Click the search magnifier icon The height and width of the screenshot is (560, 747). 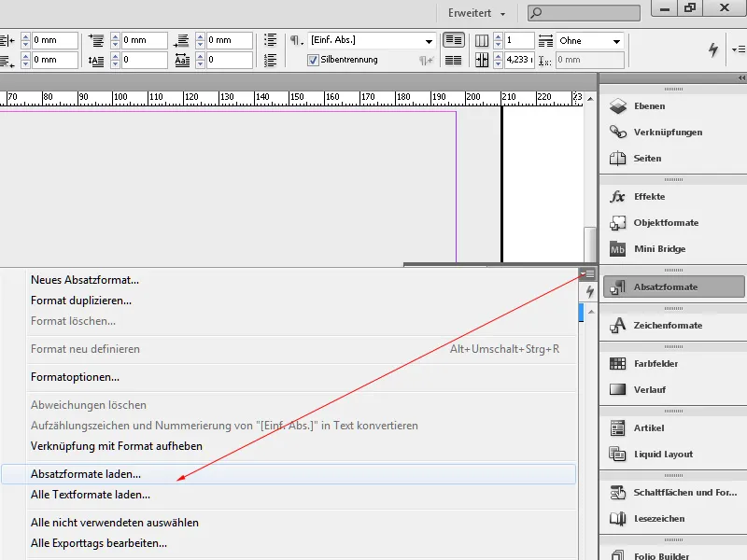coord(536,13)
